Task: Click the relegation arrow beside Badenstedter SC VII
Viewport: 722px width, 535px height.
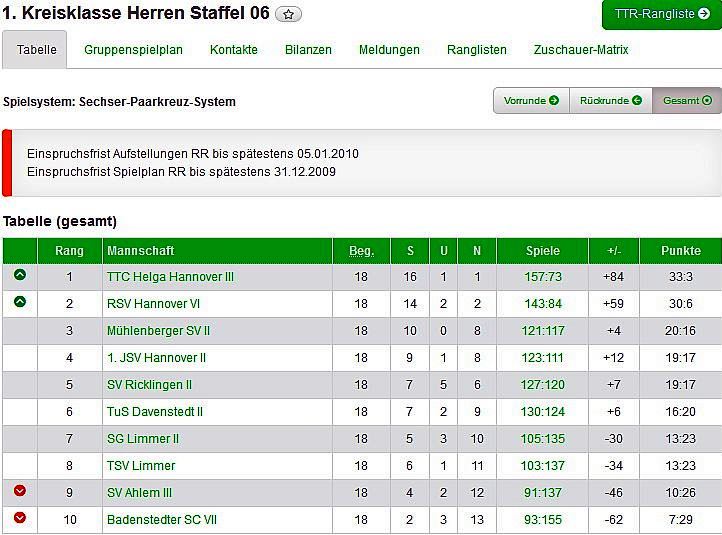Action: pyautogui.click(x=20, y=518)
